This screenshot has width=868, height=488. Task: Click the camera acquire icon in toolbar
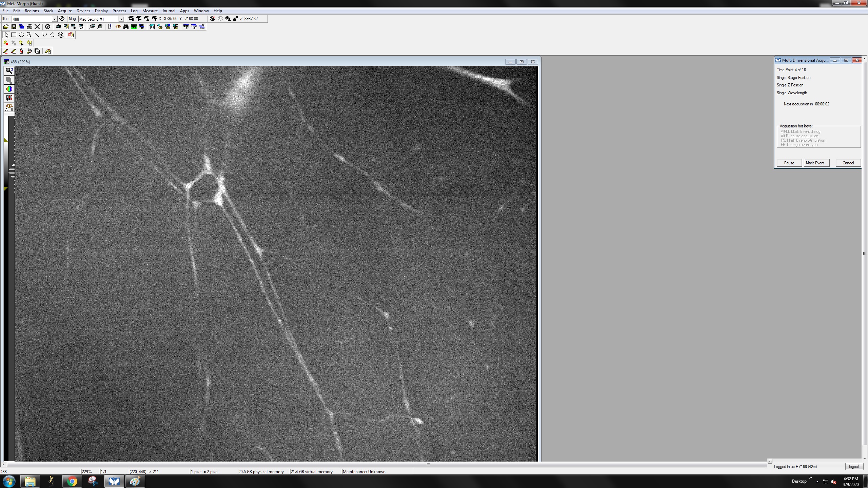click(x=58, y=27)
